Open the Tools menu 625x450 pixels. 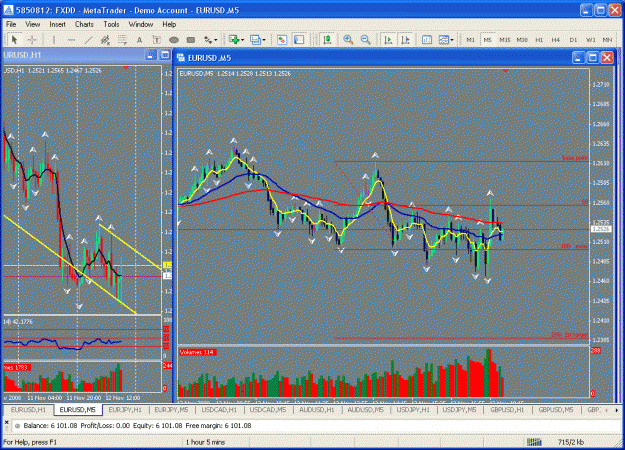pyautogui.click(x=111, y=24)
